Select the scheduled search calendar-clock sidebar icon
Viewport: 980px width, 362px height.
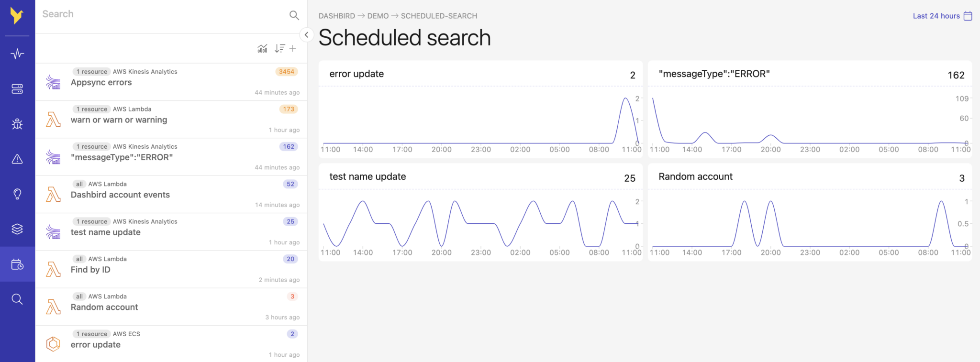point(17,264)
